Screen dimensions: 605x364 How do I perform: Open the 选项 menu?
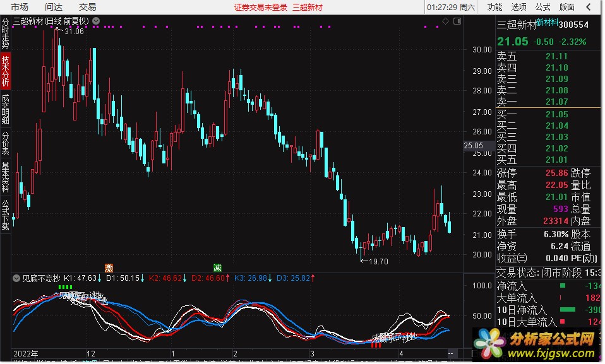(x=519, y=7)
